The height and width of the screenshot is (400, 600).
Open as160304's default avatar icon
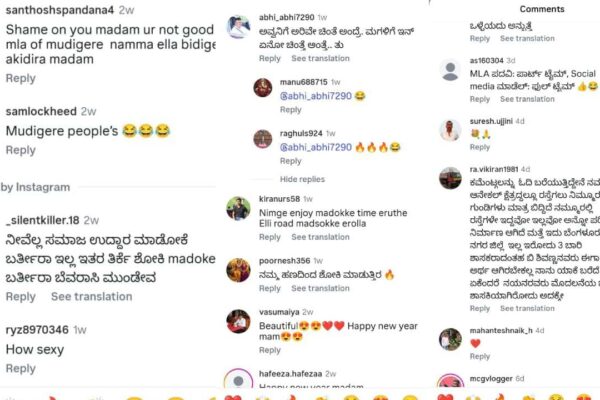[x=450, y=70]
